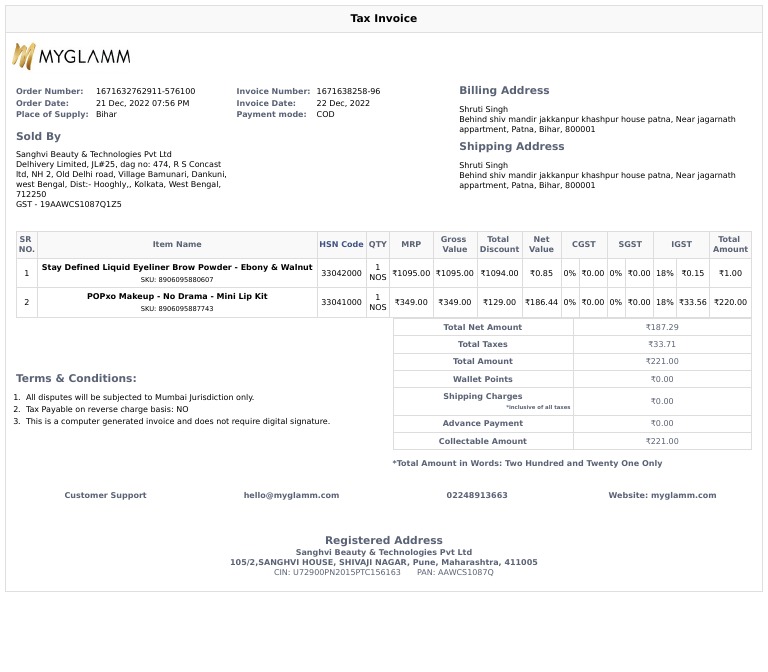Select HSN code 33041000
The height and width of the screenshot is (672, 768).
click(x=341, y=302)
